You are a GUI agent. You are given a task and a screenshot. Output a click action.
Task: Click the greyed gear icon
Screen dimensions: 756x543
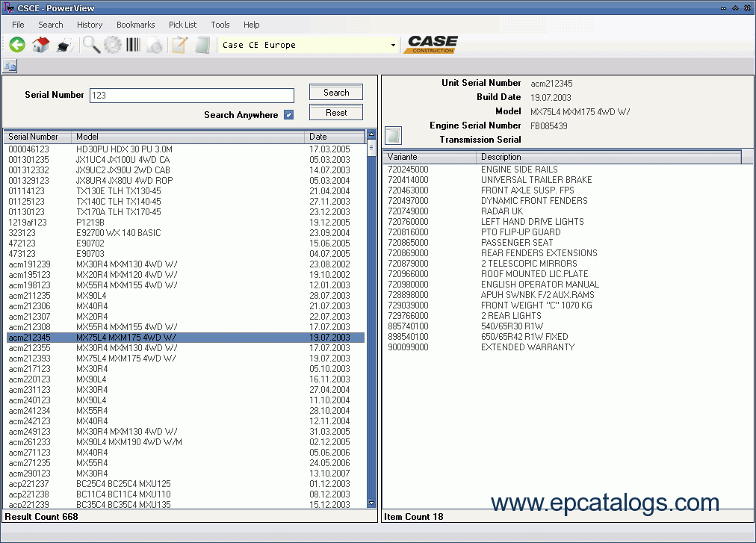pos(113,45)
